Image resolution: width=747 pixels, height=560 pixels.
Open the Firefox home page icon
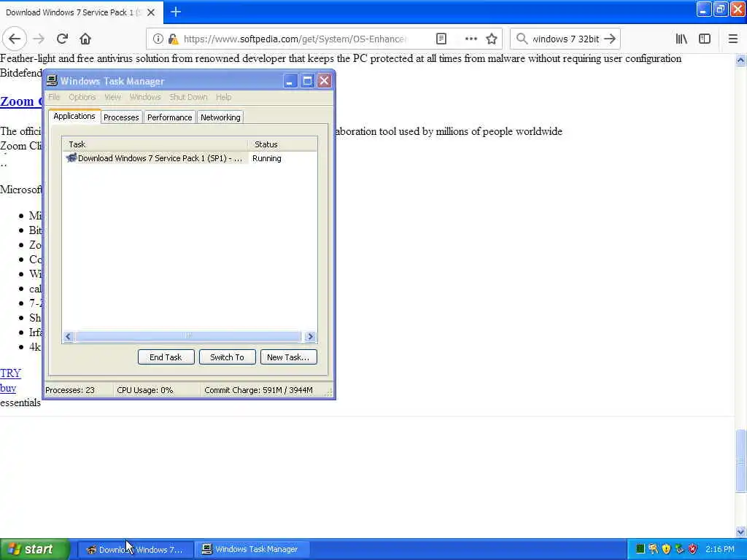[85, 39]
